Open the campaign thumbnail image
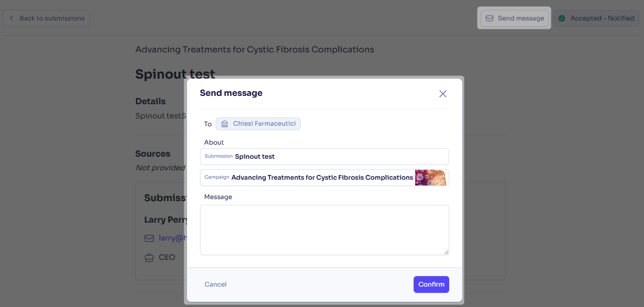 pos(430,178)
